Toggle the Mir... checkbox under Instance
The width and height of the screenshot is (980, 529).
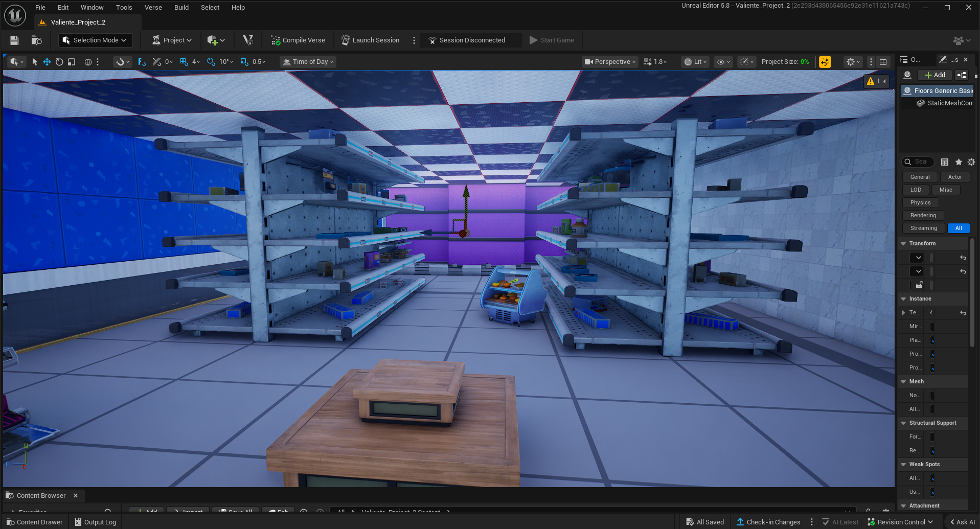pos(932,327)
